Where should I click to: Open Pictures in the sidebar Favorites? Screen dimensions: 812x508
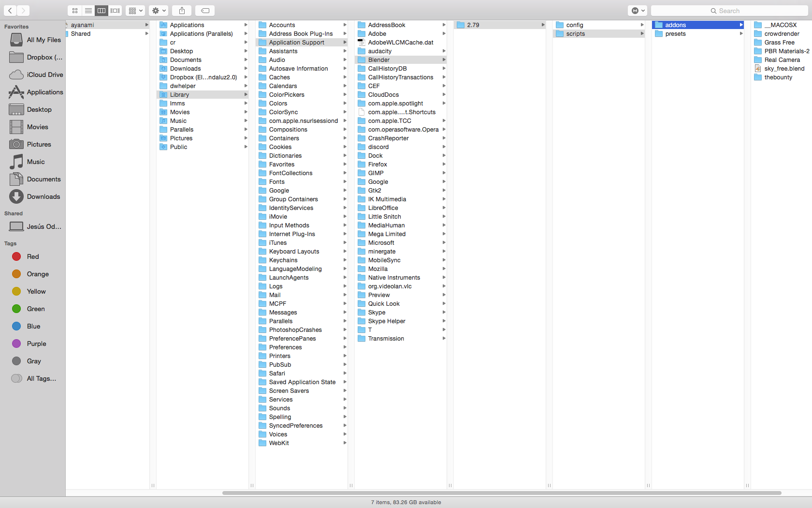point(33,144)
